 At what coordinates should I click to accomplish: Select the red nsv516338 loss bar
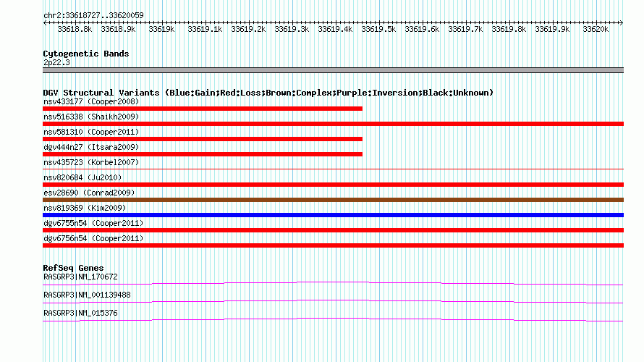pyautogui.click(x=333, y=124)
